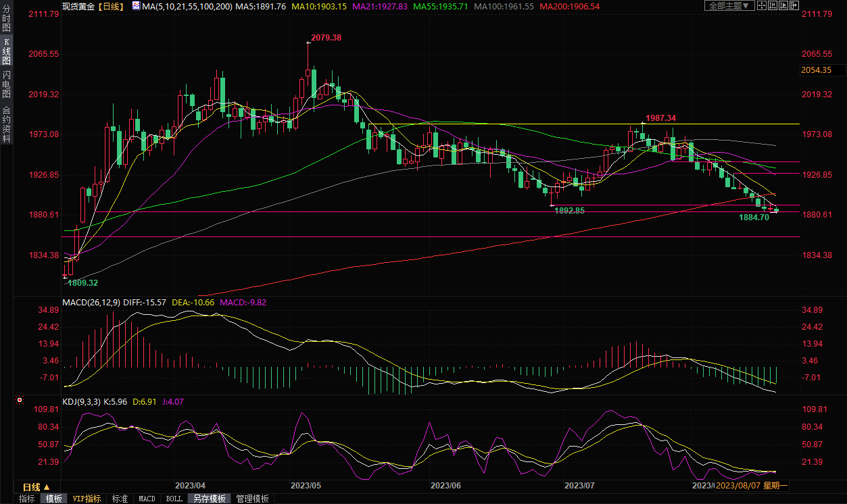
Task: Apply the 标准 template
Action: 120,499
